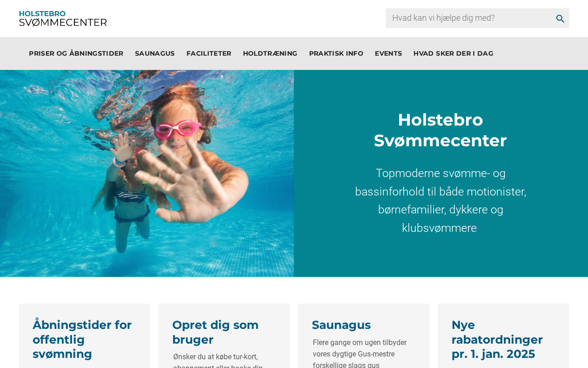This screenshot has width=588, height=368.
Task: Open Priser og Åbningstider menu
Action: 76,53
